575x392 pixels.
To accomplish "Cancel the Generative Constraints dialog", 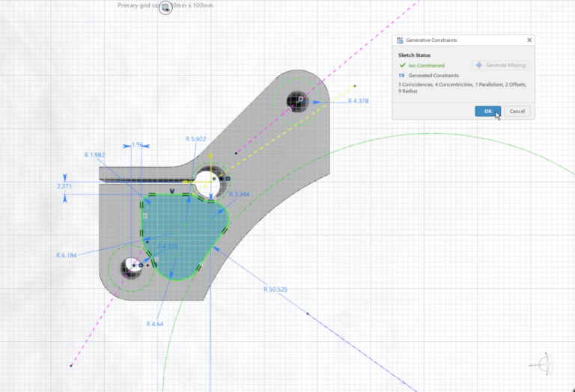I will tap(517, 111).
